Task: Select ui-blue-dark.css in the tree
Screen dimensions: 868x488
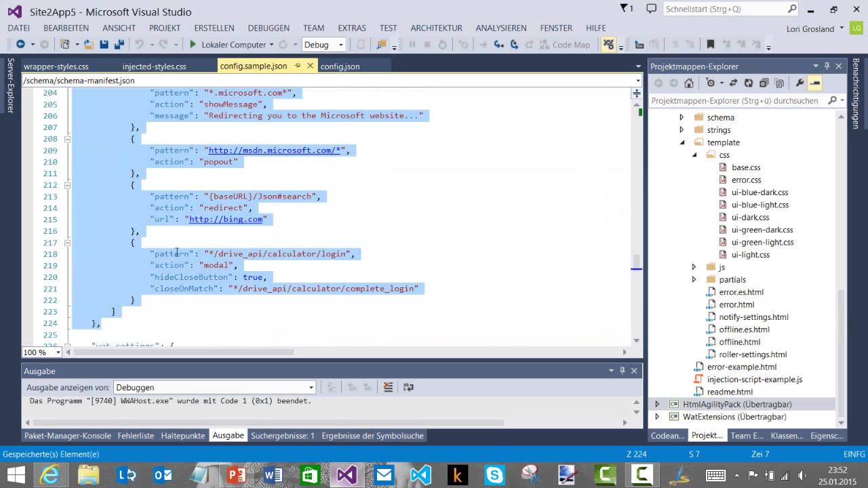Action: (x=759, y=192)
